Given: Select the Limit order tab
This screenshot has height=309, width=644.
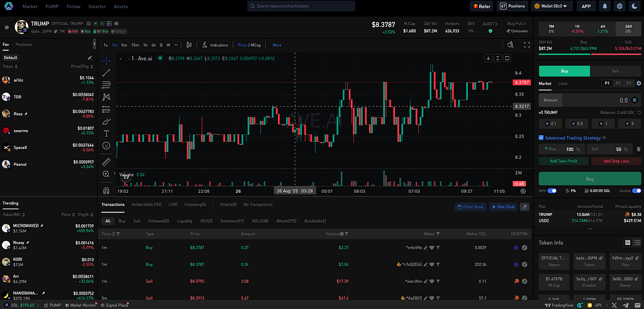Looking at the screenshot, I should 563,84.
